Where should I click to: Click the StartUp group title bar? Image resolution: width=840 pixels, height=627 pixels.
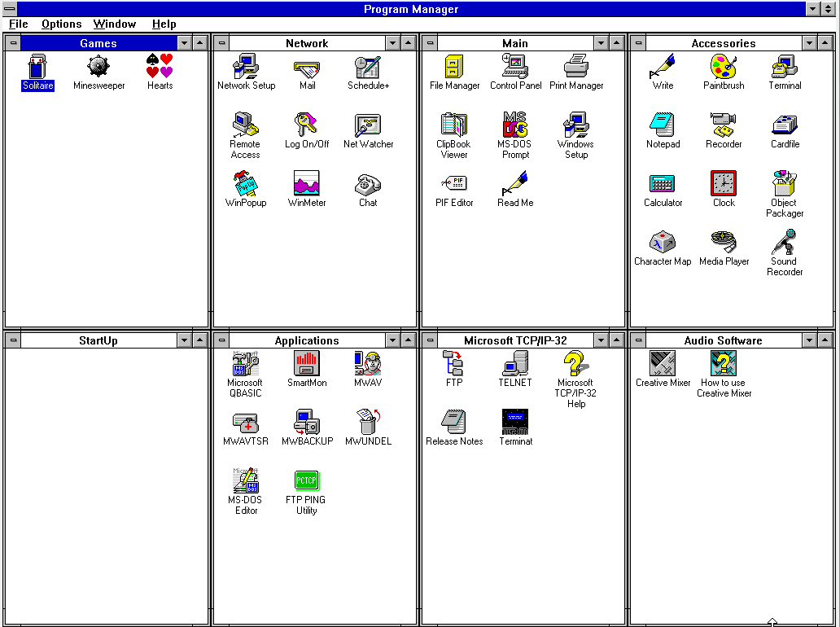tap(98, 340)
